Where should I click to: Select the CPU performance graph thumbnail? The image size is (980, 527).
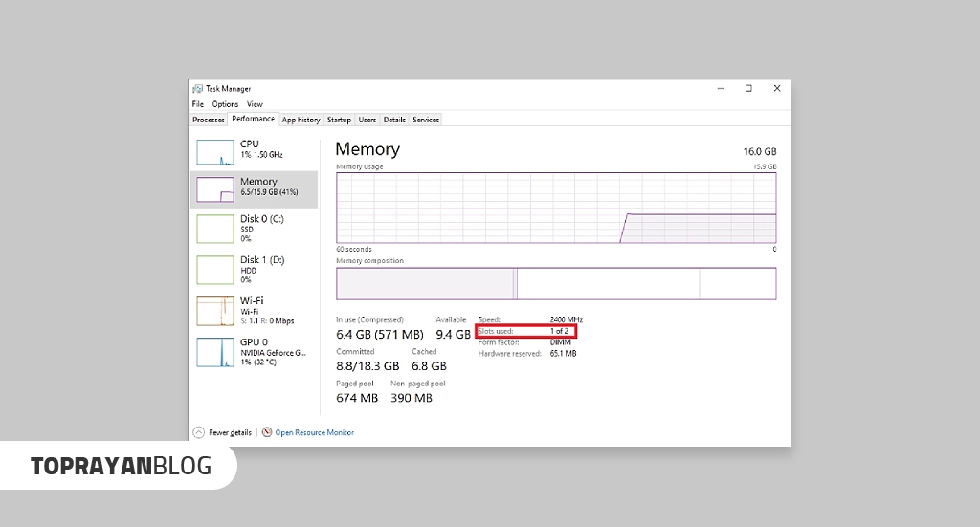[x=215, y=151]
